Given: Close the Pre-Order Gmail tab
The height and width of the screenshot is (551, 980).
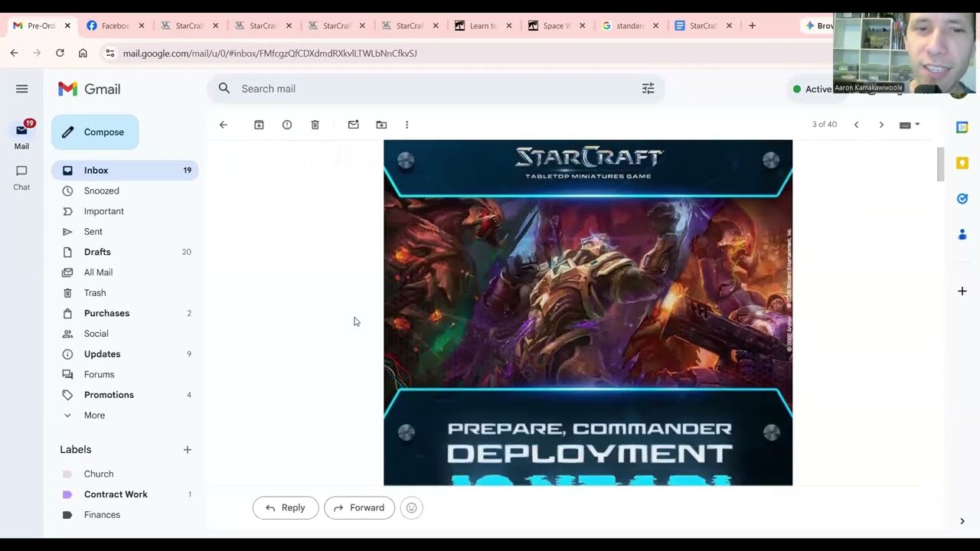Looking at the screenshot, I should pos(67,25).
